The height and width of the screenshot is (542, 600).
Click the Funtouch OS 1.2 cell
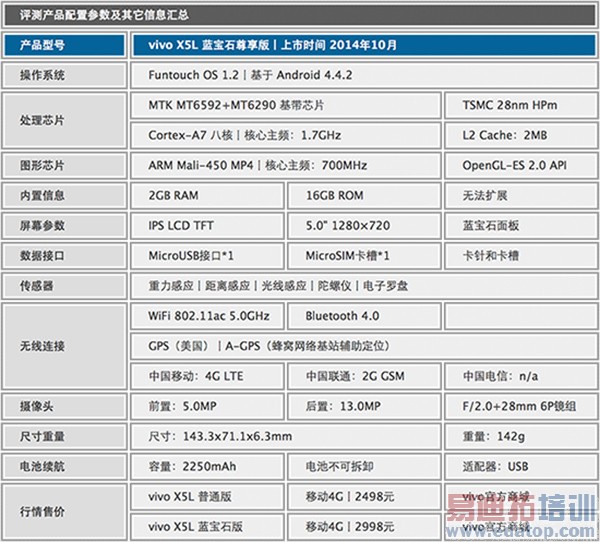click(x=364, y=75)
